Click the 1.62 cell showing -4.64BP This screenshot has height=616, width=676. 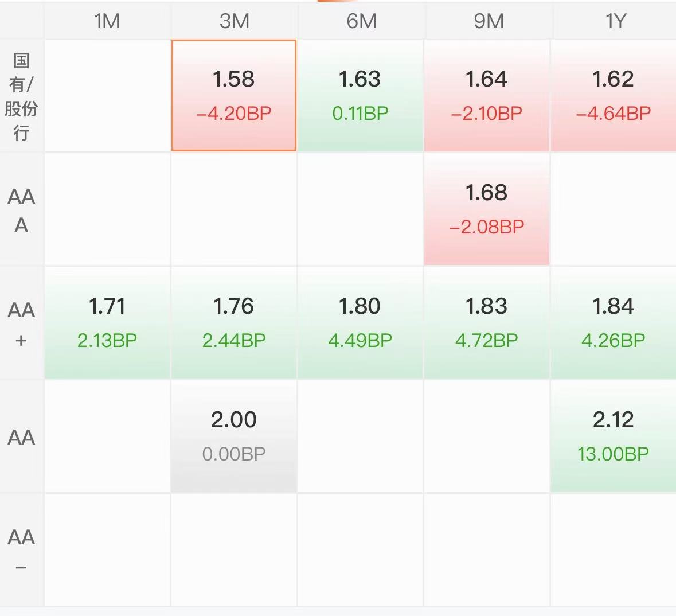[613, 95]
